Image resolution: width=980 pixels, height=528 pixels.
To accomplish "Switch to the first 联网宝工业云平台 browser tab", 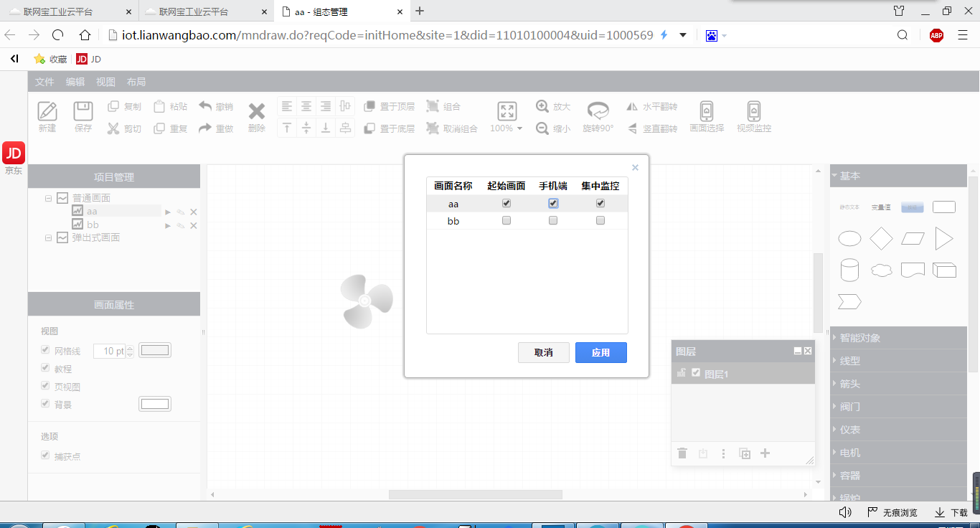I will (x=68, y=11).
